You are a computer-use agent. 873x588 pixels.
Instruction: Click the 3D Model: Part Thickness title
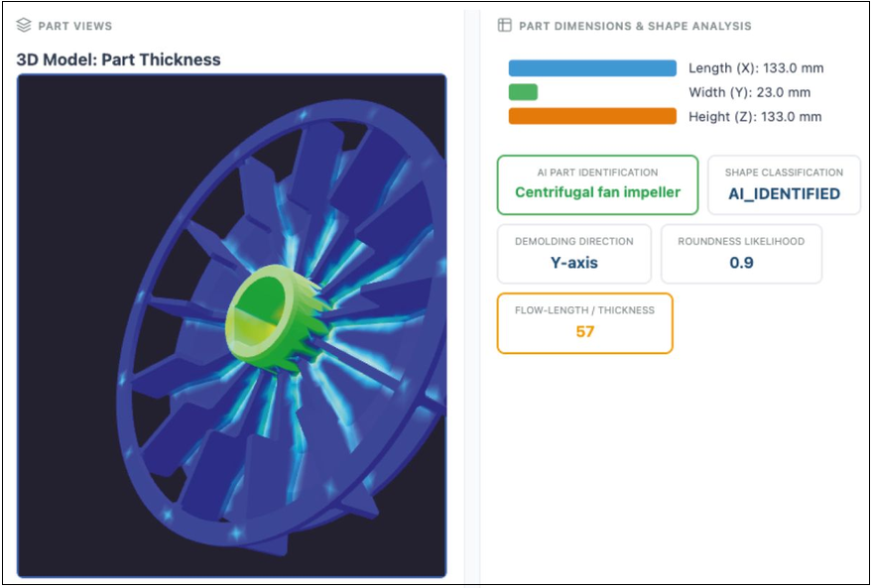tap(119, 59)
